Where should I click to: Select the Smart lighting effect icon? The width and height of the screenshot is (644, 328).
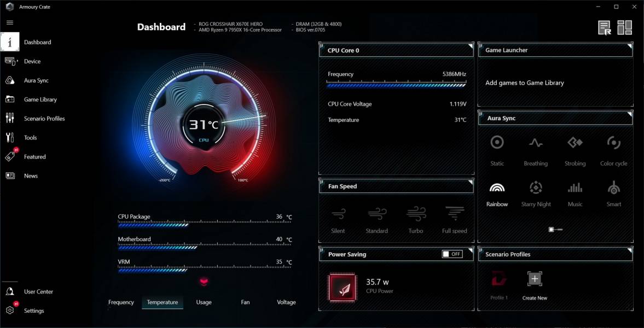pyautogui.click(x=613, y=188)
